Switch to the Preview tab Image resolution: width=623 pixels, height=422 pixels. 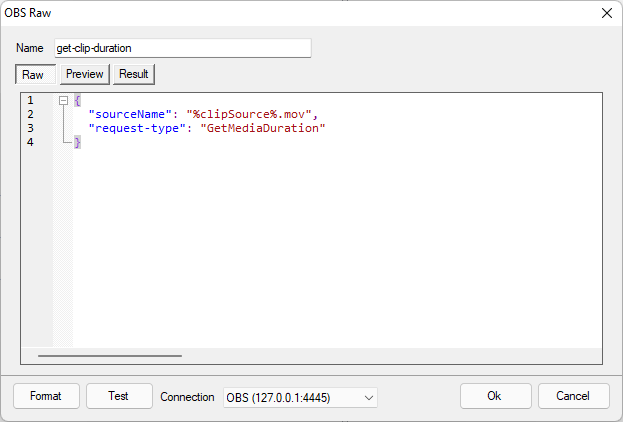click(x=85, y=74)
